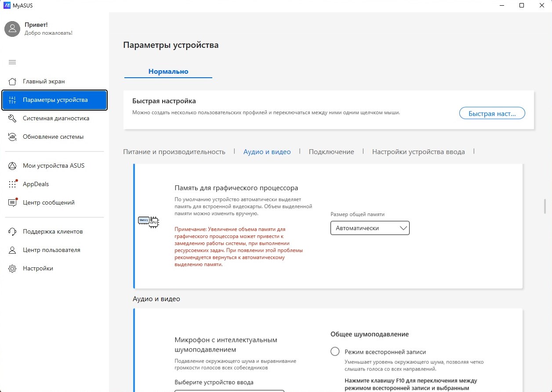Click the Привет! greeting text
This screenshot has width=552, height=392.
click(x=36, y=25)
